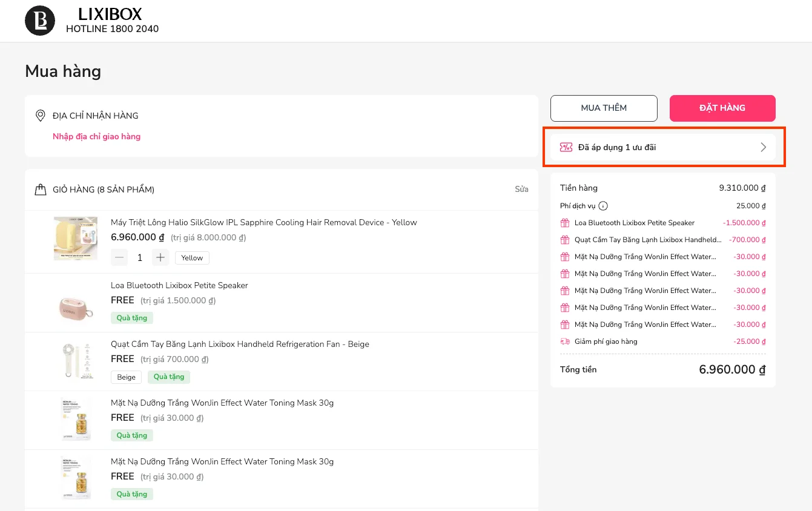Click the (trị giá 700.000 ₫) value text

click(x=174, y=360)
